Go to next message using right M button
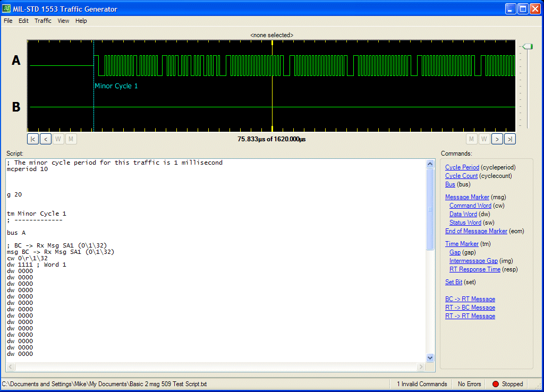Screen dimensions: 544x392 (x=472, y=139)
